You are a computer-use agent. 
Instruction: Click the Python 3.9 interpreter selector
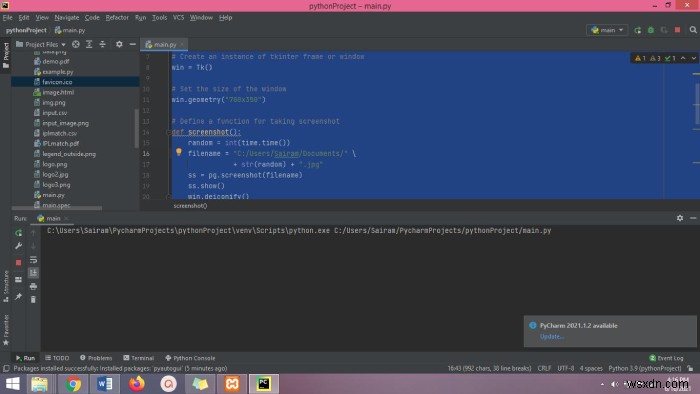point(645,368)
